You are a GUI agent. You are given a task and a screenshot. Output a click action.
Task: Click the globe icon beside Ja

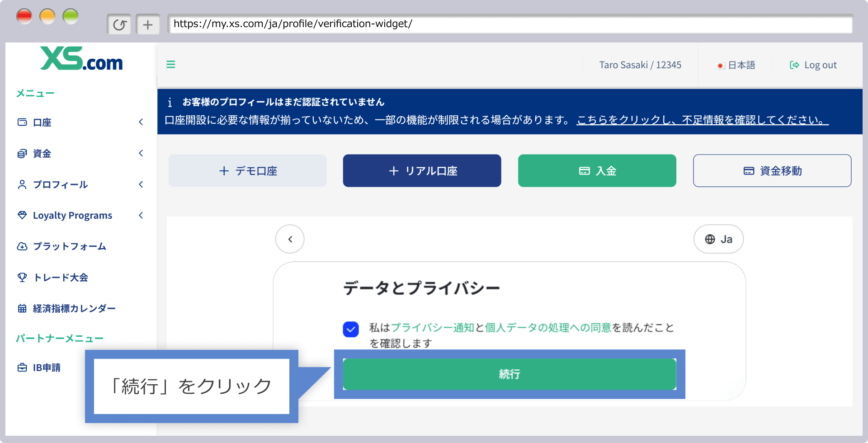(710, 239)
